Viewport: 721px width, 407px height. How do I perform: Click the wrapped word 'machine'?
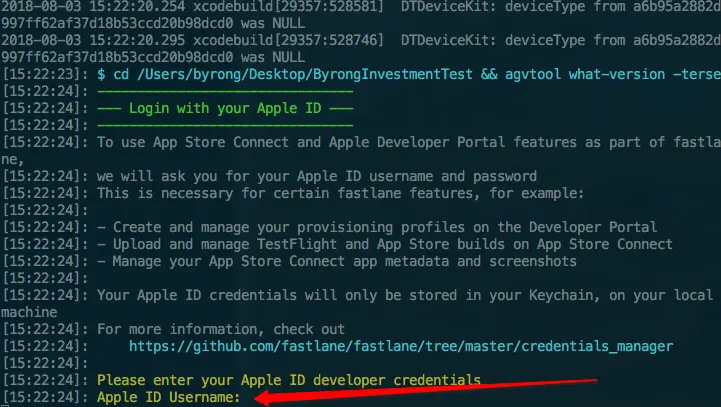(x=29, y=312)
